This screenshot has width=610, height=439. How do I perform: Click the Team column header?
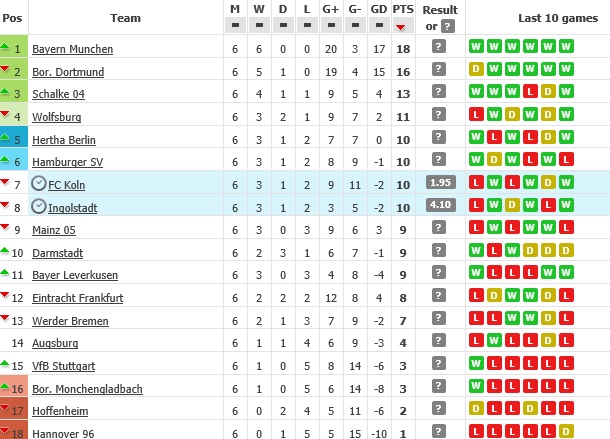125,17
